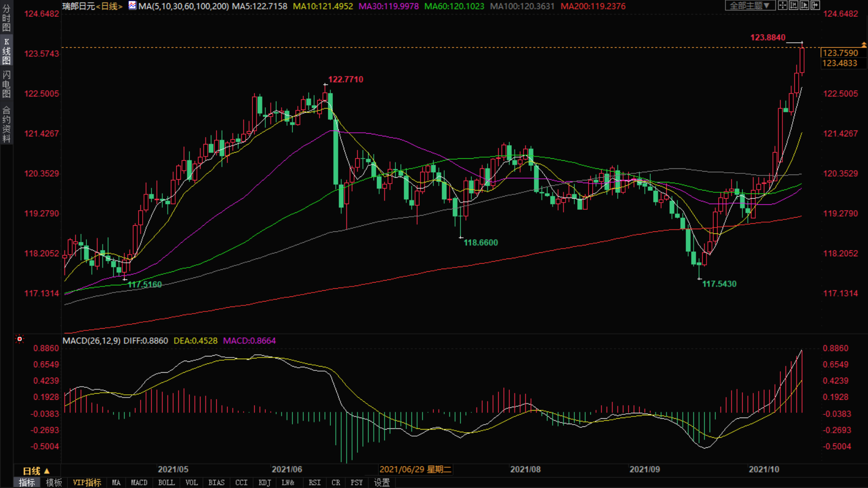
Task: Switch to the 闪电图 side tab
Action: (7, 84)
